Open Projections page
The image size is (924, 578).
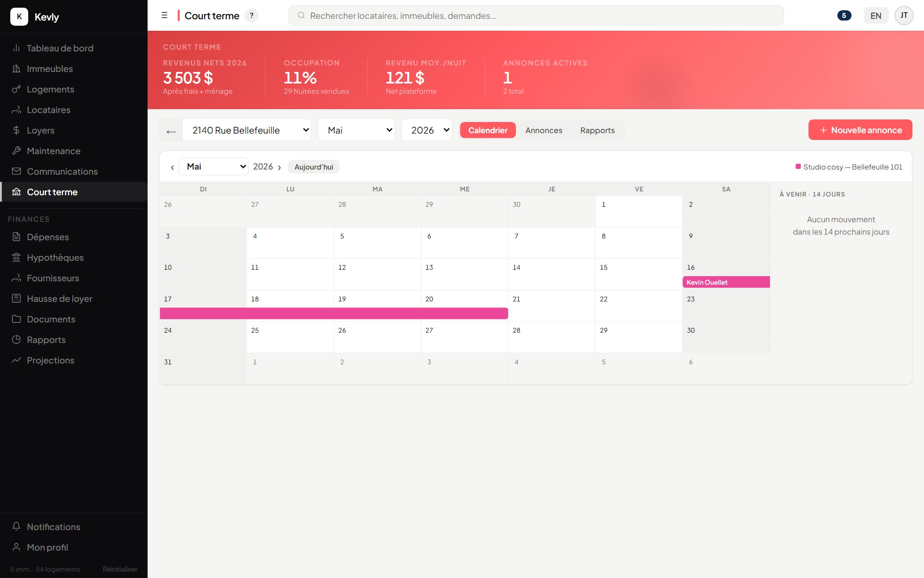[x=74, y=360]
